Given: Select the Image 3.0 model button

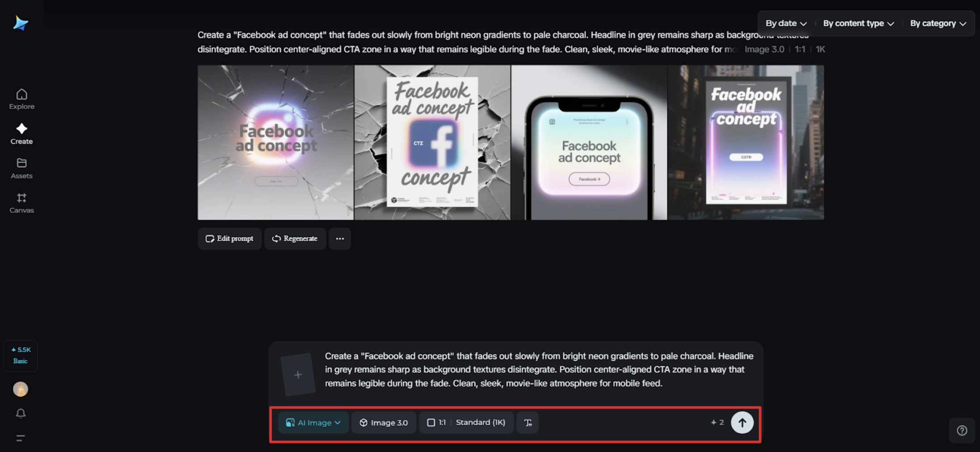Looking at the screenshot, I should coord(384,423).
